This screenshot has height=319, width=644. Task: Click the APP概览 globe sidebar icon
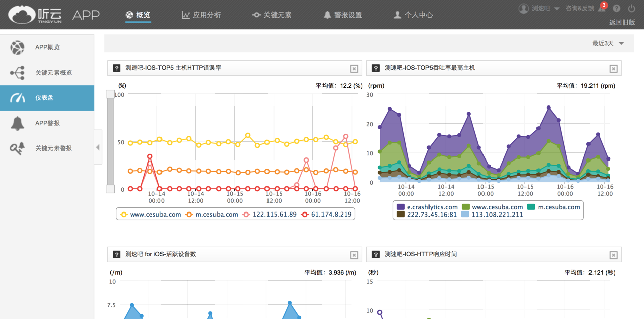tap(17, 47)
